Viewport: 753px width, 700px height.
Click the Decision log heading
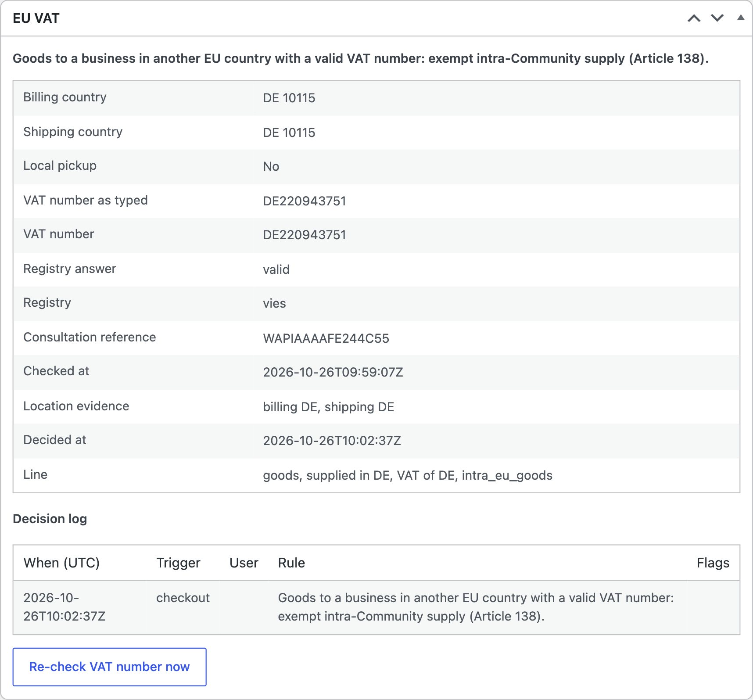tap(50, 519)
